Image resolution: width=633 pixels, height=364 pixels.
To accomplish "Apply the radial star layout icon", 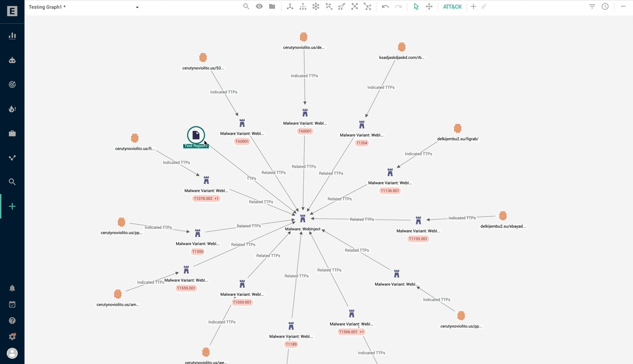I will point(316,6).
